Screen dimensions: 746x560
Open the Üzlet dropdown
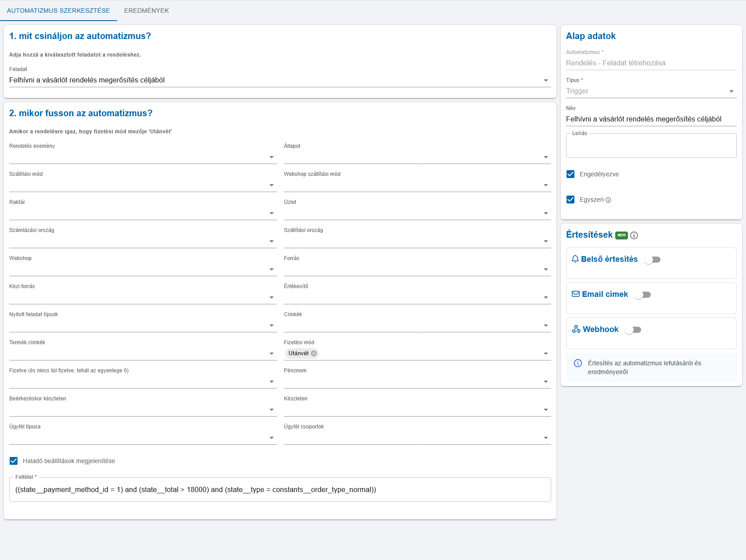tap(417, 213)
